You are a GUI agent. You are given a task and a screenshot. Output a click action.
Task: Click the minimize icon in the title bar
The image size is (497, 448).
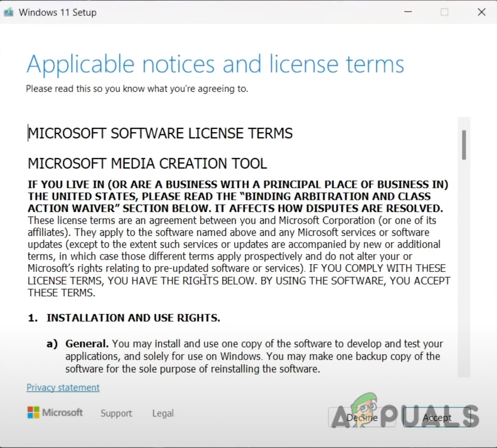tap(408, 12)
